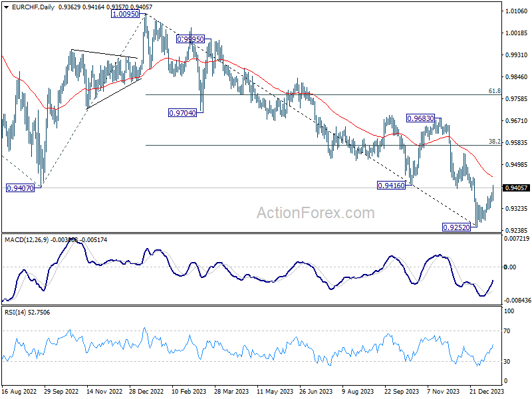Select the 0.99950 price label
Screen dimensions: 532x399
[191, 39]
